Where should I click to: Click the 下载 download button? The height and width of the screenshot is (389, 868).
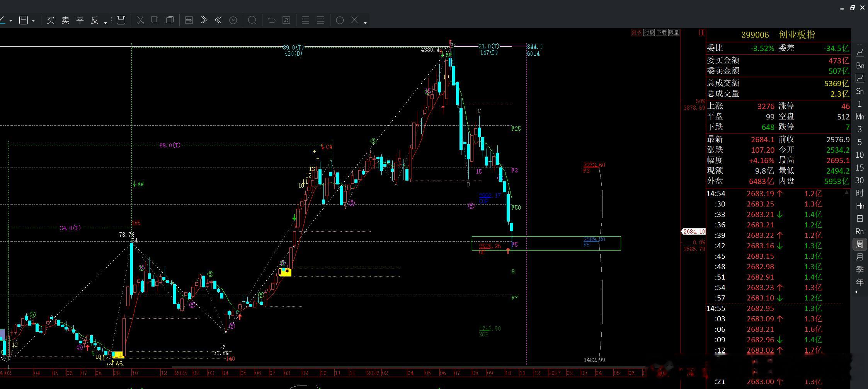[661, 32]
